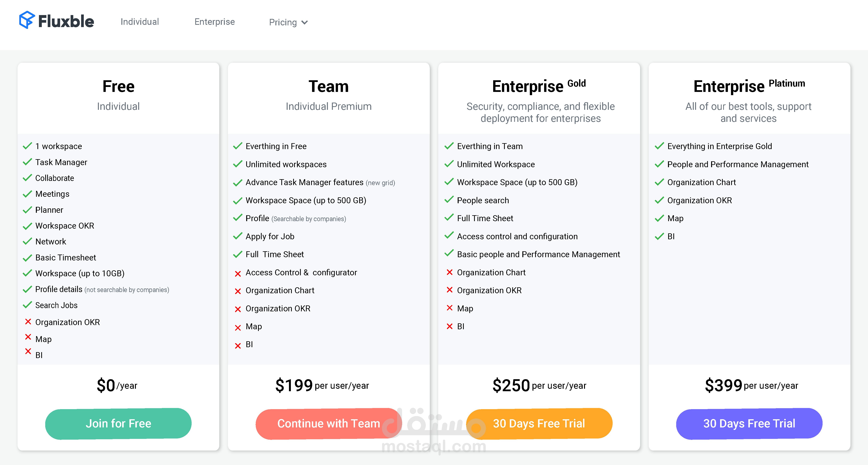This screenshot has height=465, width=868.
Task: Click the green check beside Task Manager
Action: [27, 162]
